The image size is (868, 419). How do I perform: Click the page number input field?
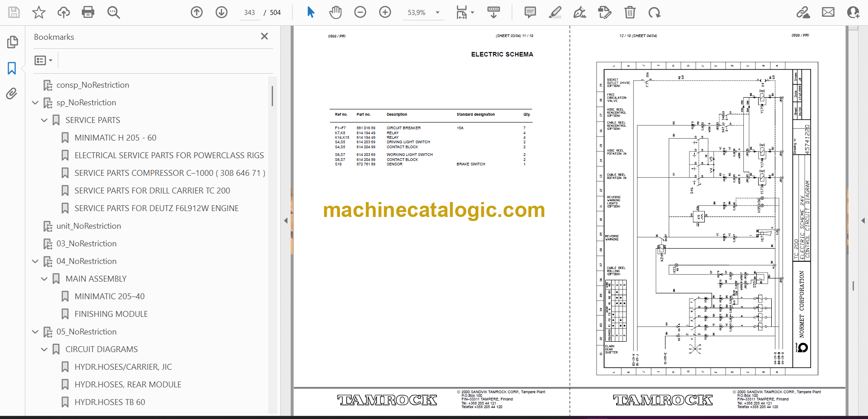250,13
